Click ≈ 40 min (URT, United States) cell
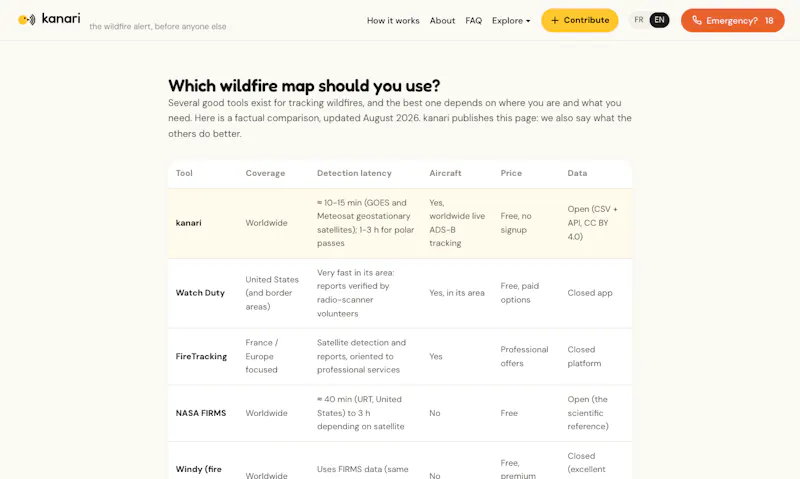The image size is (800, 479). 360,413
